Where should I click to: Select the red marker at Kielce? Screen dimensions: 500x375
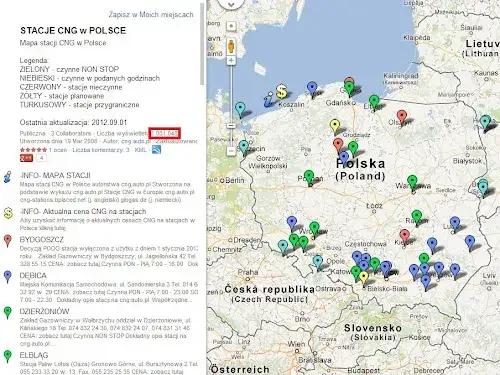(405, 236)
